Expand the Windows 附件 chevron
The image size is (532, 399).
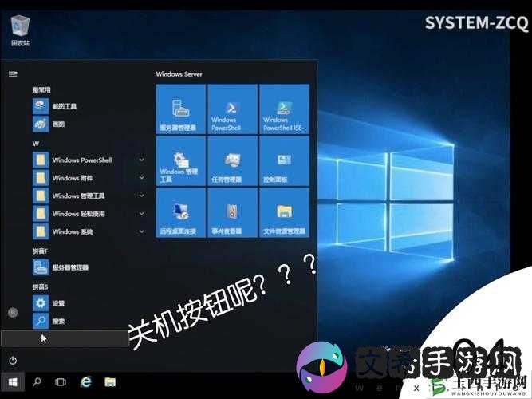141,178
